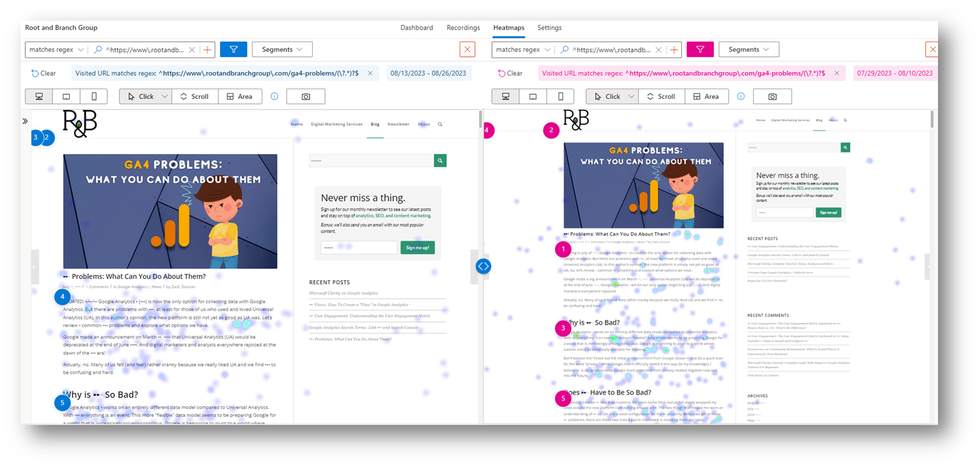
Task: Click the R&B logo in pink pane webpage
Action: (x=577, y=120)
